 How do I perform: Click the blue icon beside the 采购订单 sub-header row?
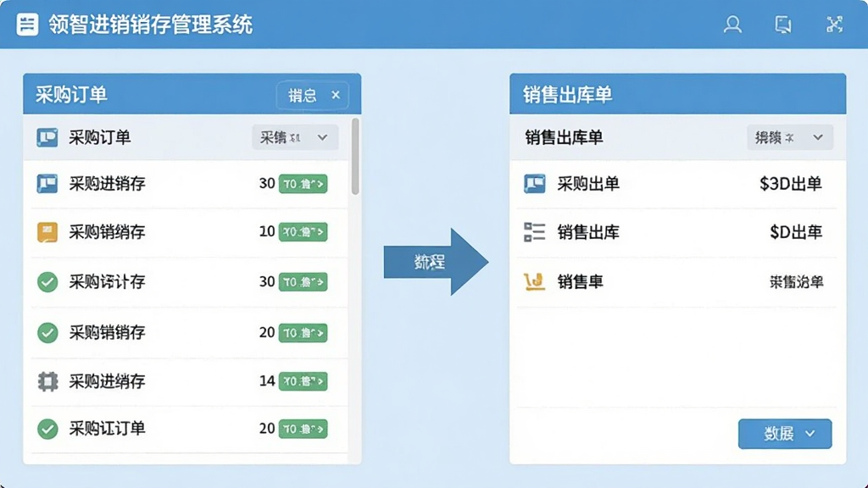pyautogui.click(x=47, y=137)
